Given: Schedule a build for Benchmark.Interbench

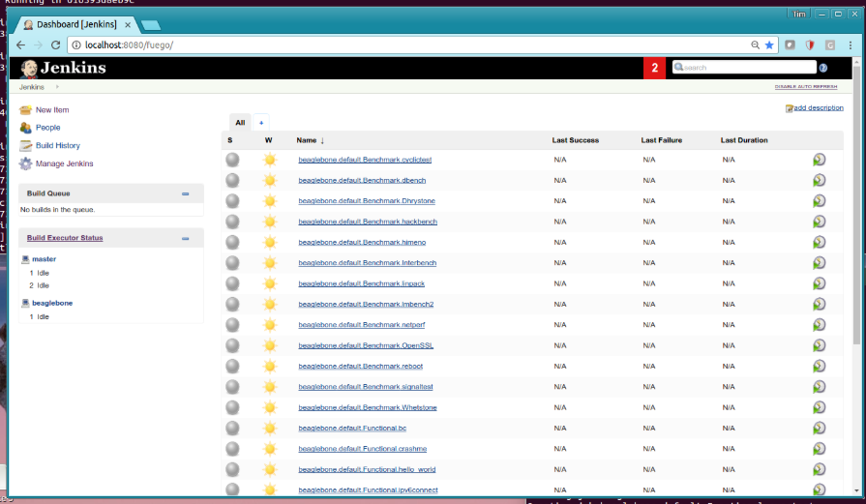Looking at the screenshot, I should click(819, 263).
